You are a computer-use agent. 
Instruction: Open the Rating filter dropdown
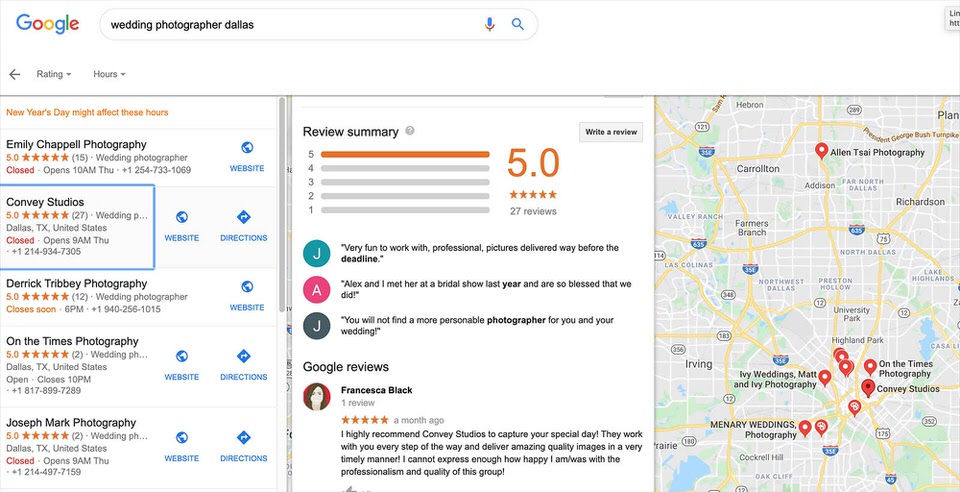[x=54, y=74]
